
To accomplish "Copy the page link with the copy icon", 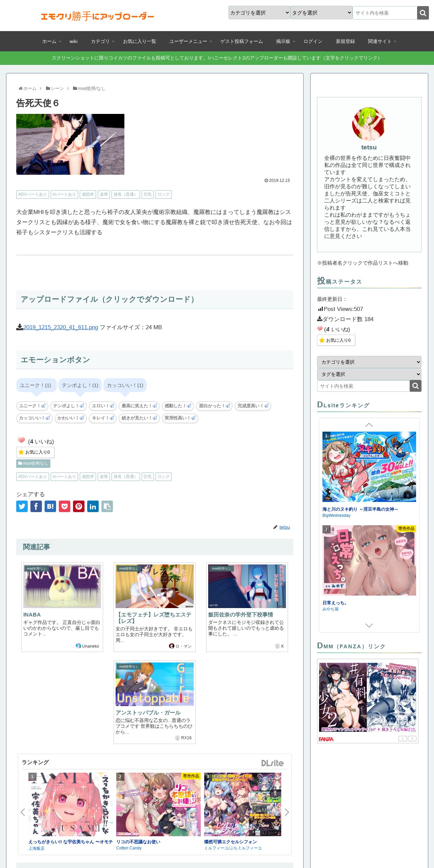I will pos(107,506).
